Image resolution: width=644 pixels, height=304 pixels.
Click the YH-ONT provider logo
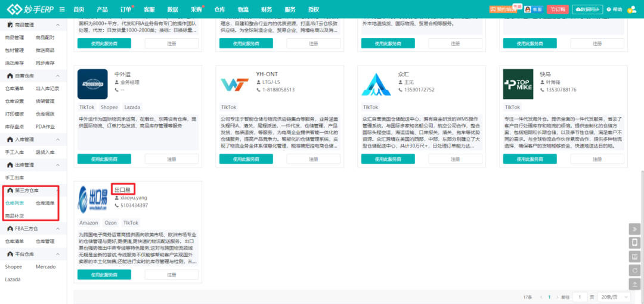pyautogui.click(x=234, y=84)
